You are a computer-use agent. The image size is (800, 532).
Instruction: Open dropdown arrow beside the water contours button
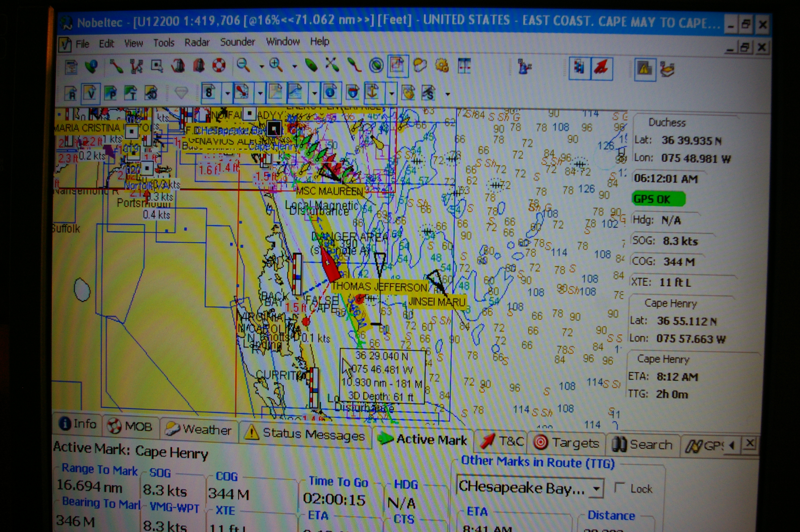pyautogui.click(x=314, y=93)
